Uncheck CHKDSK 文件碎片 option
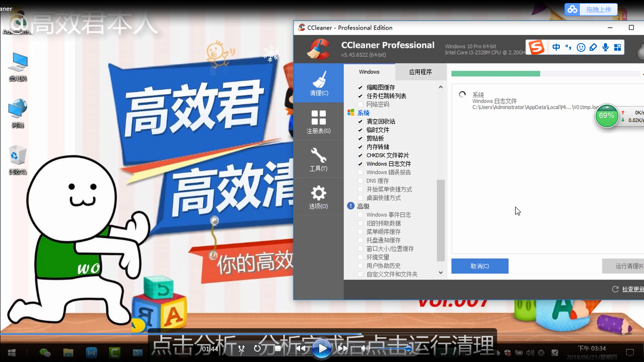 (x=360, y=155)
